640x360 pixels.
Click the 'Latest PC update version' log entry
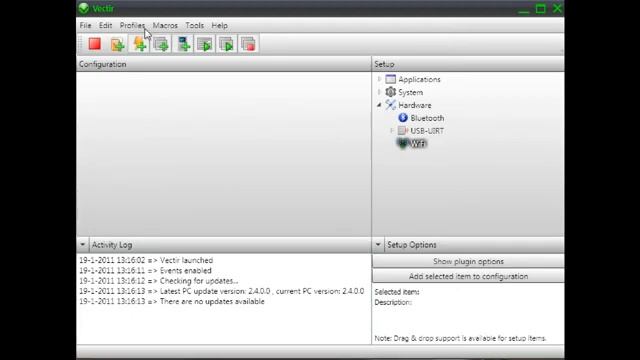[x=222, y=291]
